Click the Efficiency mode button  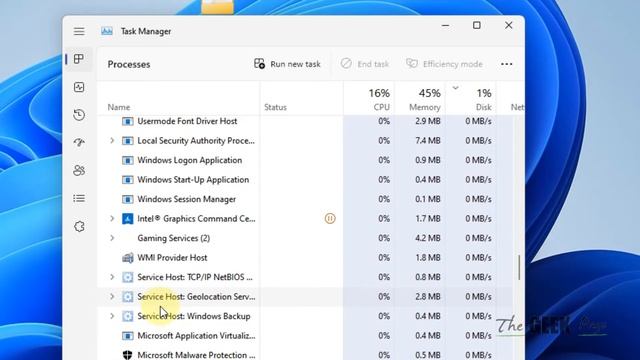point(444,64)
